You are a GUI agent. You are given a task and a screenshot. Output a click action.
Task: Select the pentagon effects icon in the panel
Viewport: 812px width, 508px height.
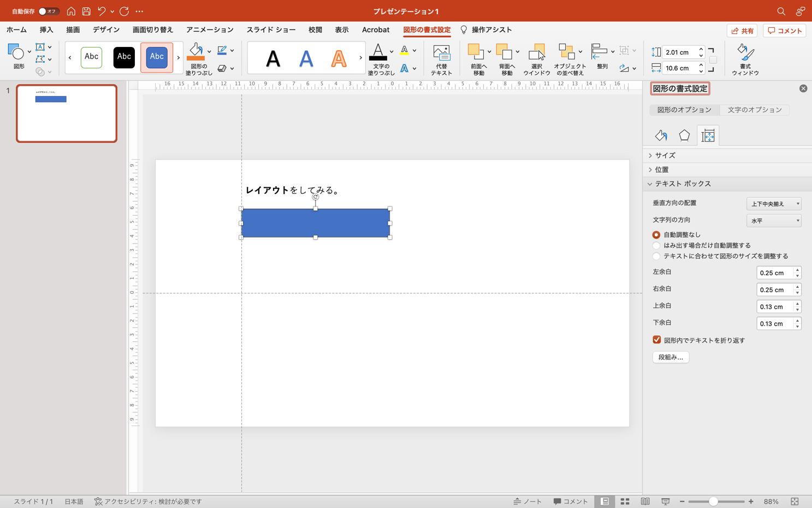click(x=684, y=135)
